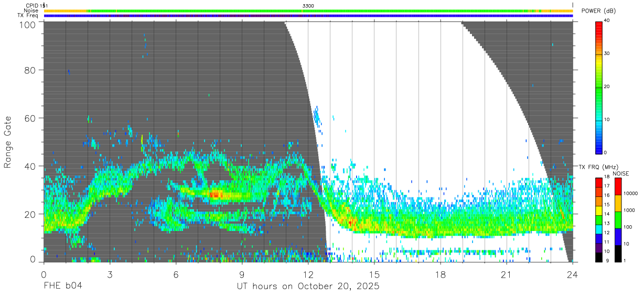Screen dimensions: 644x297
Task: Click the 3 hour tick on UT axis
Action: pyautogui.click(x=110, y=274)
